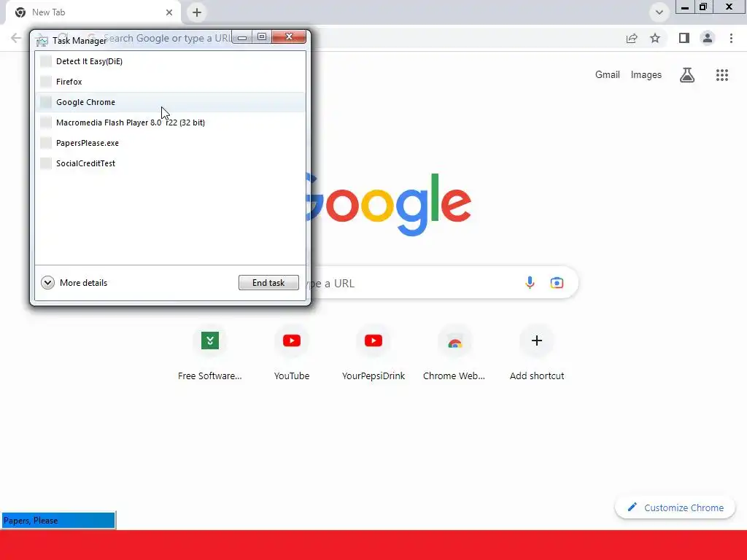Select Detect It Easy(DiE) task name
747x560 pixels.
tap(89, 61)
